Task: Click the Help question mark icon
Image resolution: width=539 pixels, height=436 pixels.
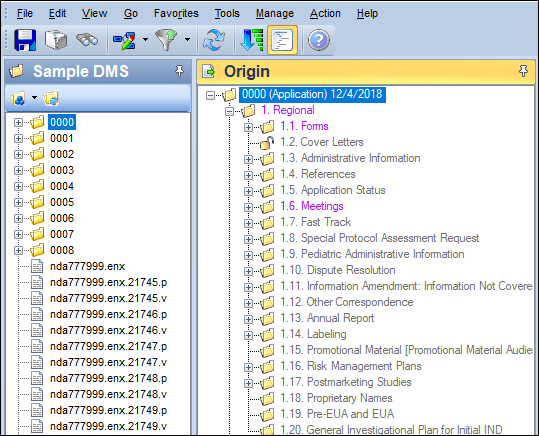Action: click(x=319, y=40)
